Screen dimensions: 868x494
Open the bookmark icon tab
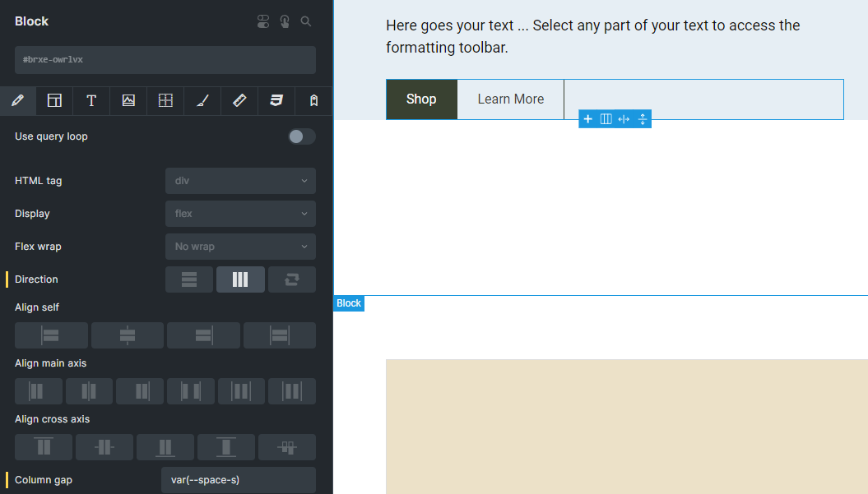(313, 100)
